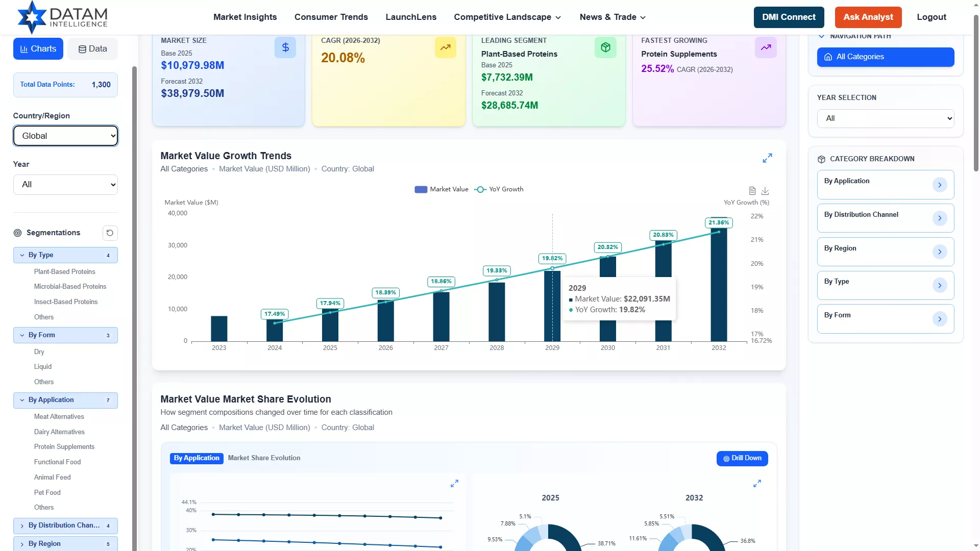Open LaunchLens page

point(411,17)
